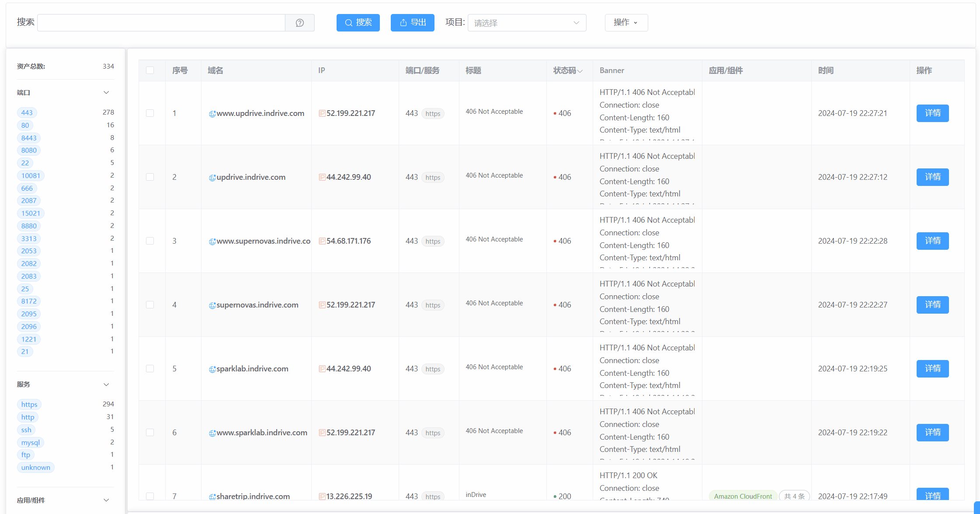The image size is (980, 514).
Task: Select the checkbox for row 5
Action: pyautogui.click(x=150, y=369)
